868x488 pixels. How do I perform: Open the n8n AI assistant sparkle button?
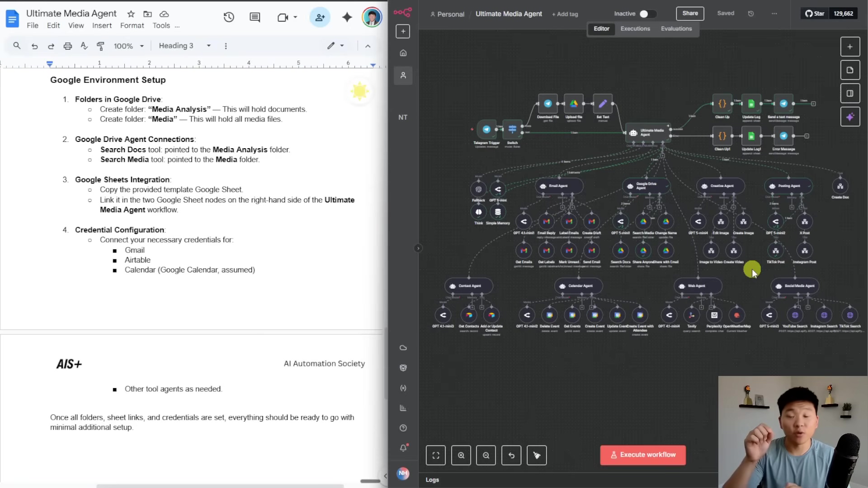850,117
